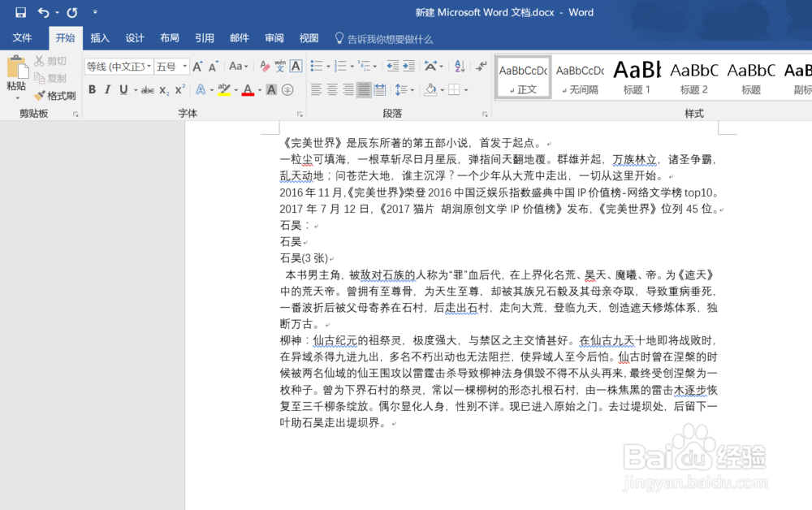Apply the 无间隔 style
The height and width of the screenshot is (510, 812).
580,78
